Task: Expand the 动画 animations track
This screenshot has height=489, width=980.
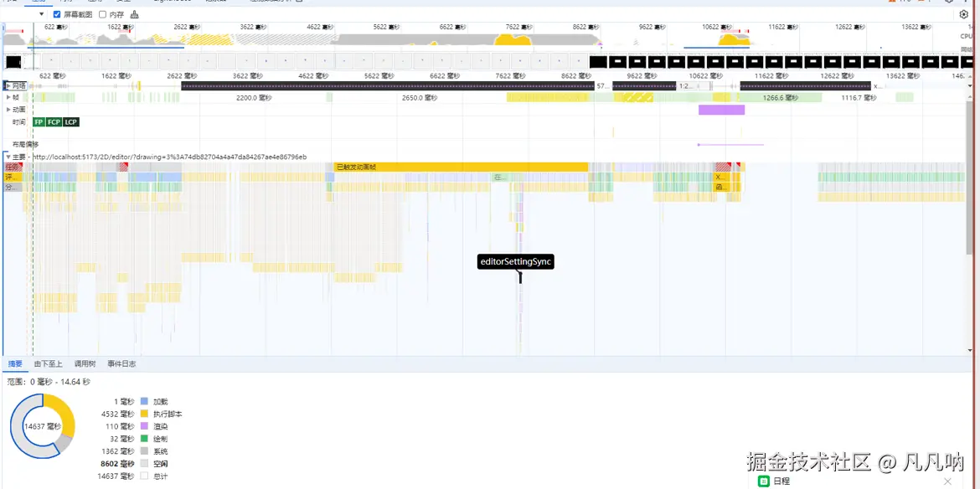Action: tap(8, 109)
